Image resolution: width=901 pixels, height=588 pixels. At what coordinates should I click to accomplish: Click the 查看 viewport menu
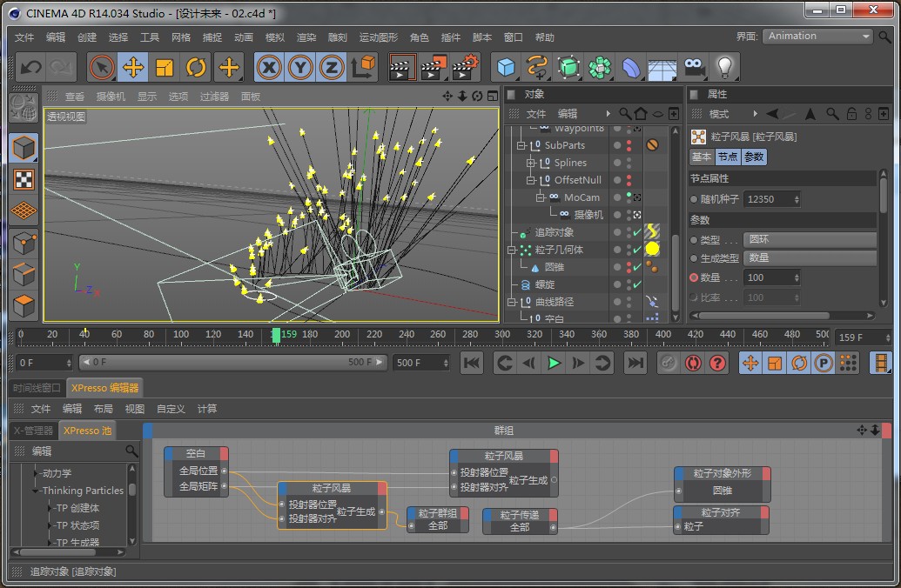[x=75, y=97]
